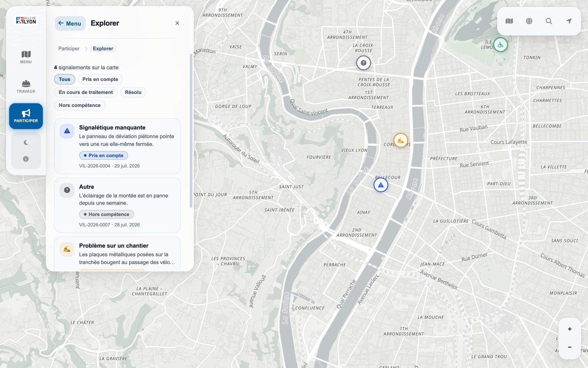Click the locate me arrow icon
This screenshot has height=368, width=588.
pyautogui.click(x=569, y=21)
